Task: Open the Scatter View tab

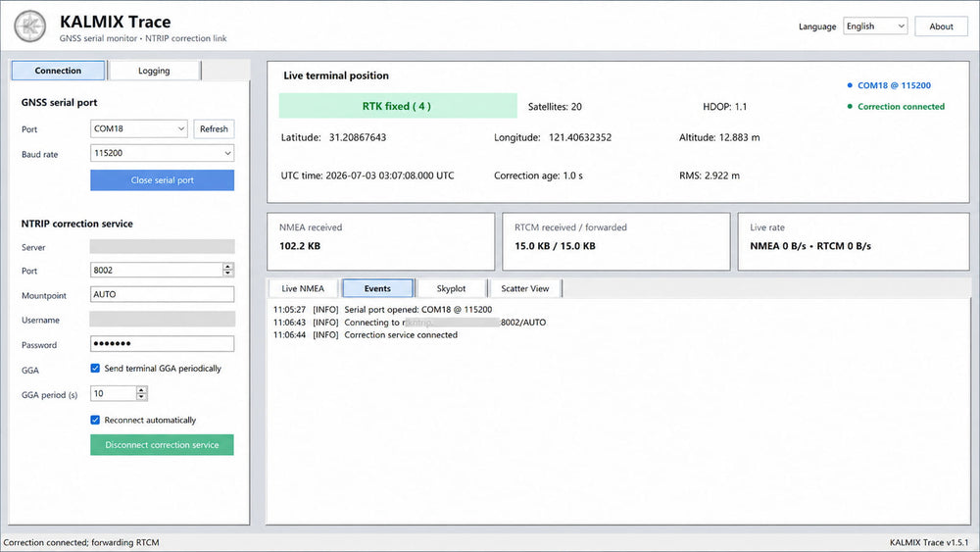Action: click(x=525, y=289)
